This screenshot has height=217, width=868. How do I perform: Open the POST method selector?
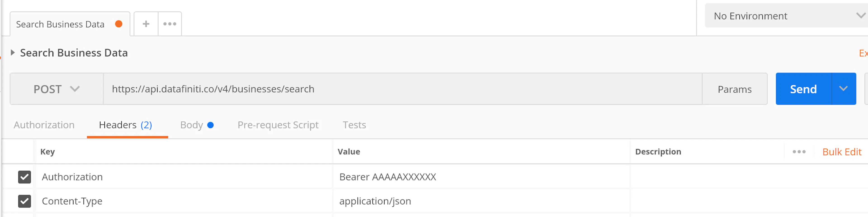(x=57, y=89)
